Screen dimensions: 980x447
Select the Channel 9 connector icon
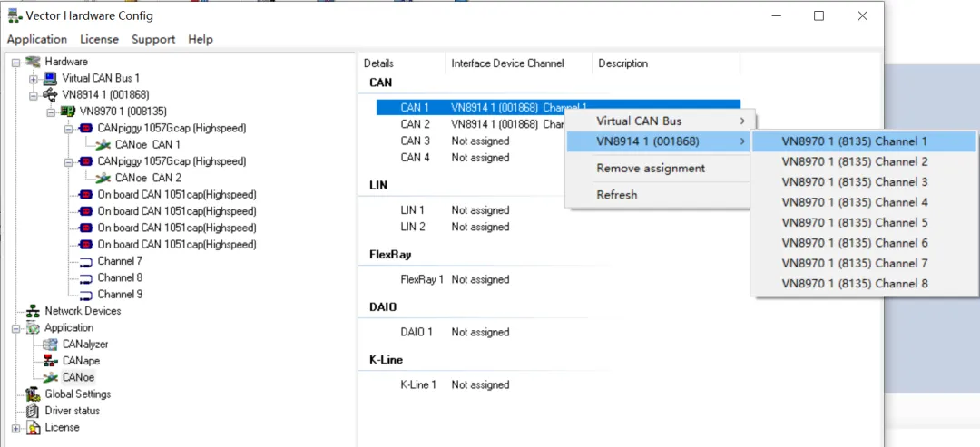coord(85,294)
